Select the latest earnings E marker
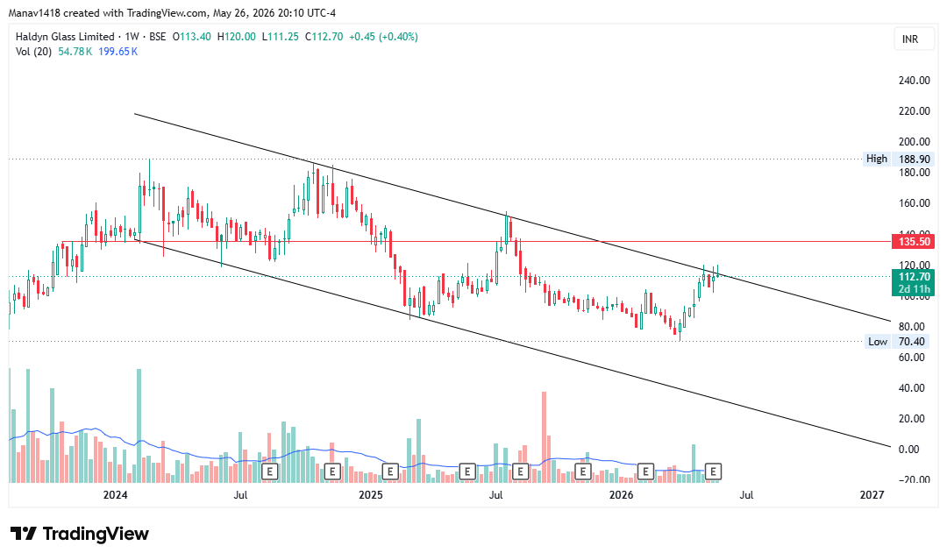Image resolution: width=947 pixels, height=560 pixels. 713,471
